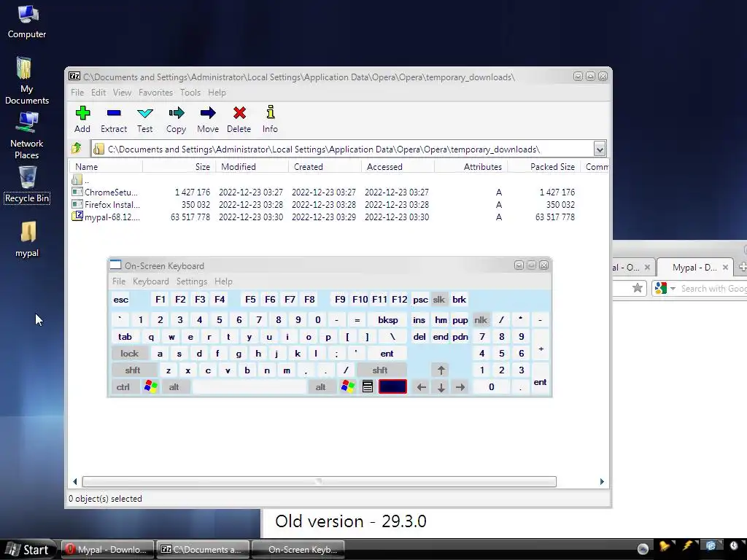Image resolution: width=747 pixels, height=560 pixels.
Task: Click the horizontal scrollbar track
Action: click(320, 482)
